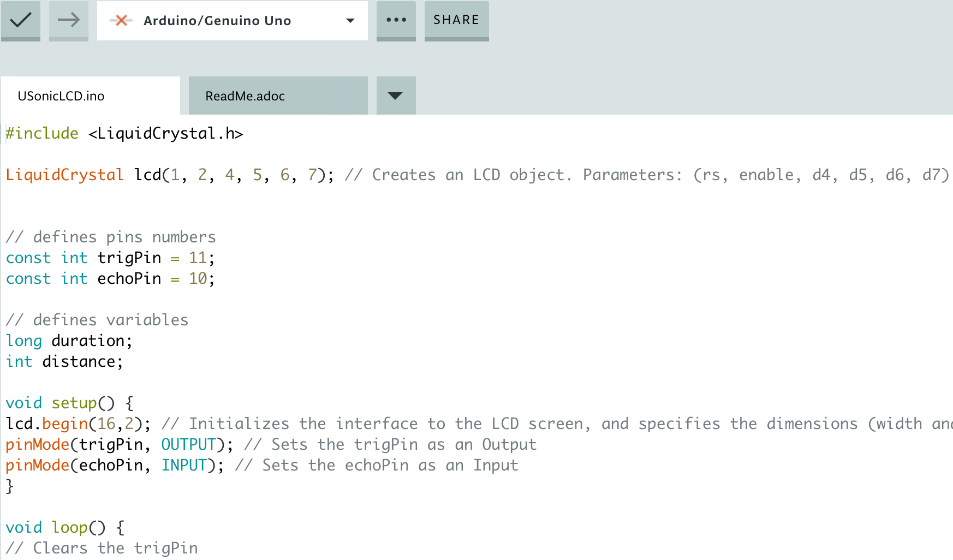The image size is (953, 560).
Task: Click the Upload arrow icon
Action: tap(69, 20)
